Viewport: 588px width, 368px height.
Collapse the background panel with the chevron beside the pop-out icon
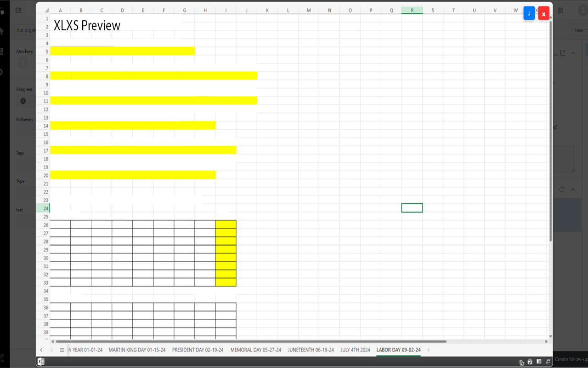point(573,53)
